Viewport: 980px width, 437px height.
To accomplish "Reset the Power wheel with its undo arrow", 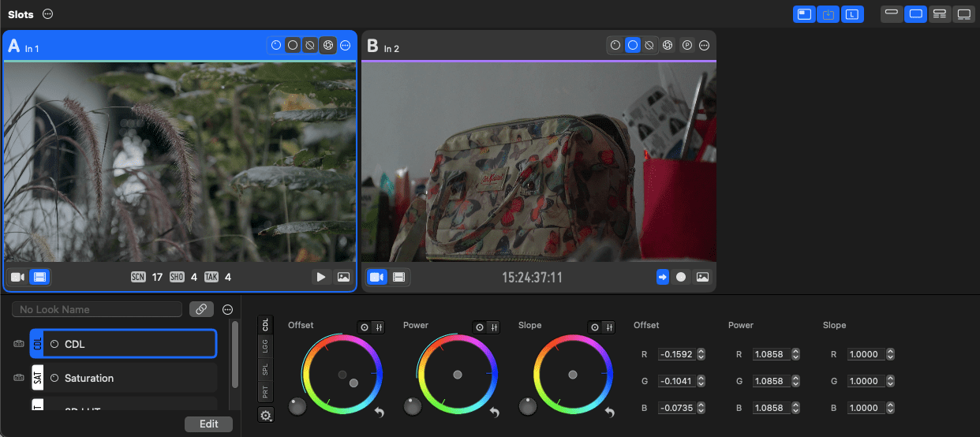I will 495,412.
